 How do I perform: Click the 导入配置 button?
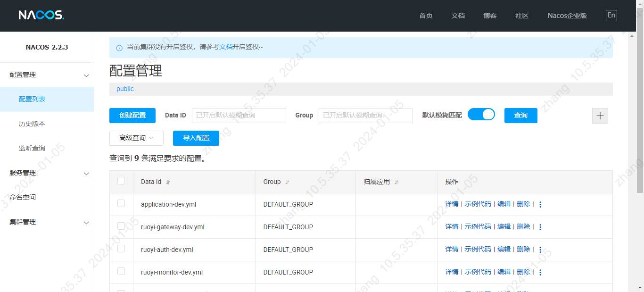tap(196, 138)
